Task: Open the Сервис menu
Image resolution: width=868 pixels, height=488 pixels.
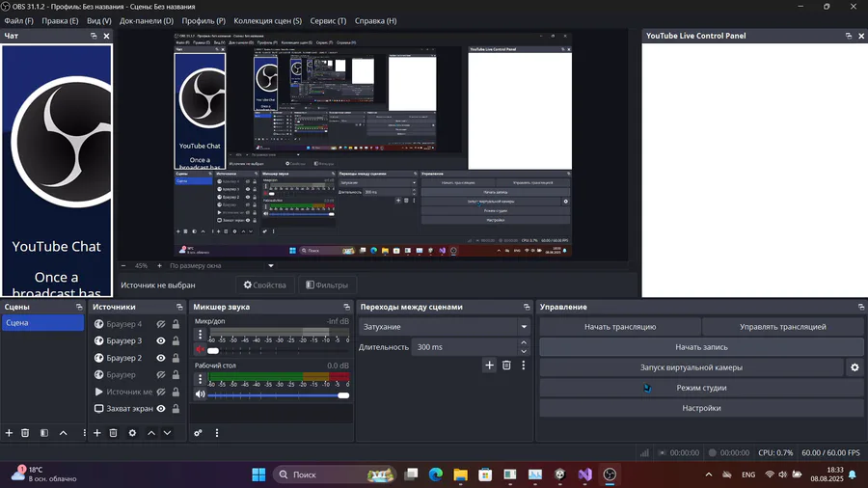Action: click(x=328, y=20)
